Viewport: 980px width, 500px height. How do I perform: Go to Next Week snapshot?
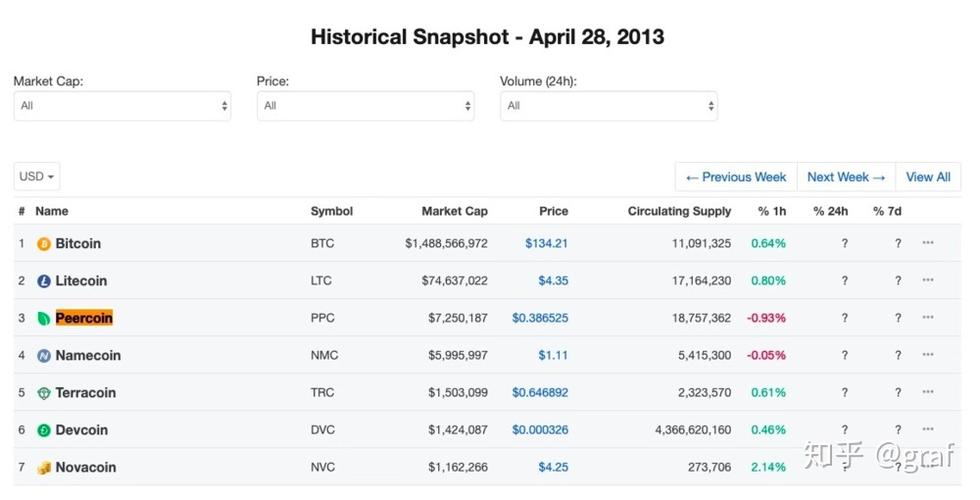click(846, 177)
